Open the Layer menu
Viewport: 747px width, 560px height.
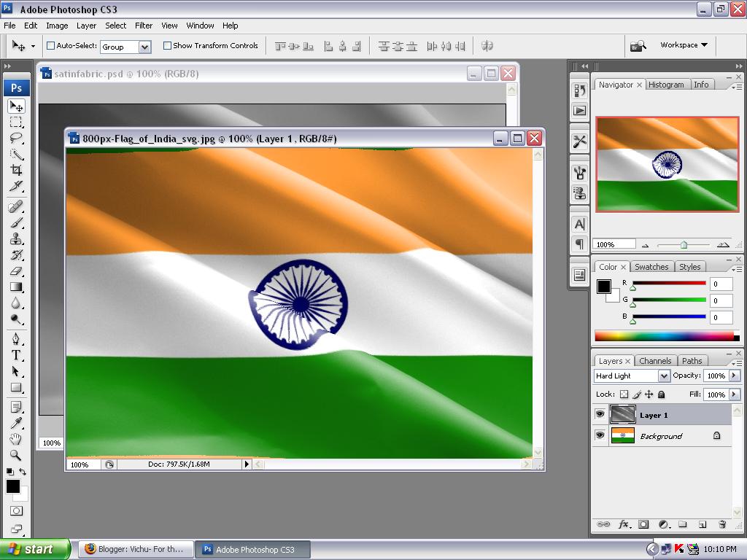pyautogui.click(x=86, y=26)
